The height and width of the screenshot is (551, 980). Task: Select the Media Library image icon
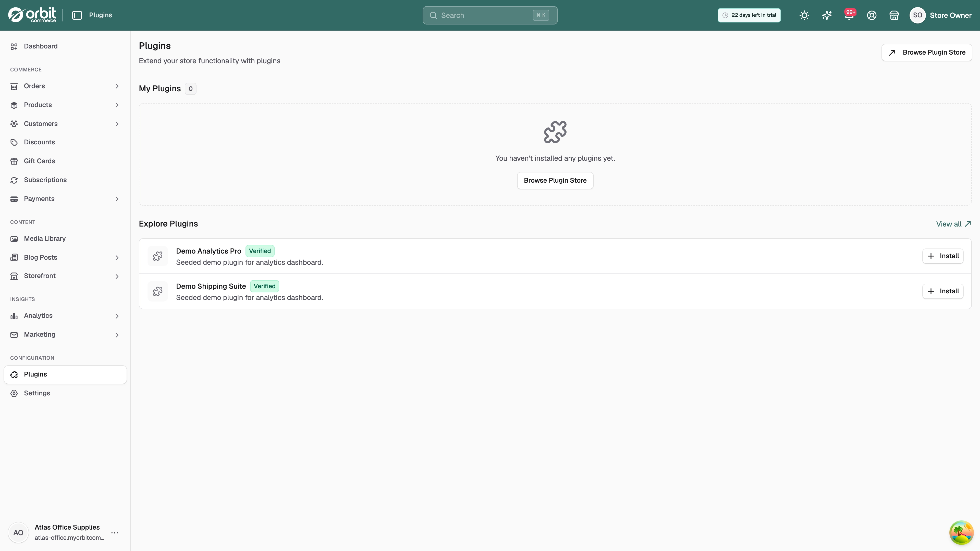pos(14,239)
